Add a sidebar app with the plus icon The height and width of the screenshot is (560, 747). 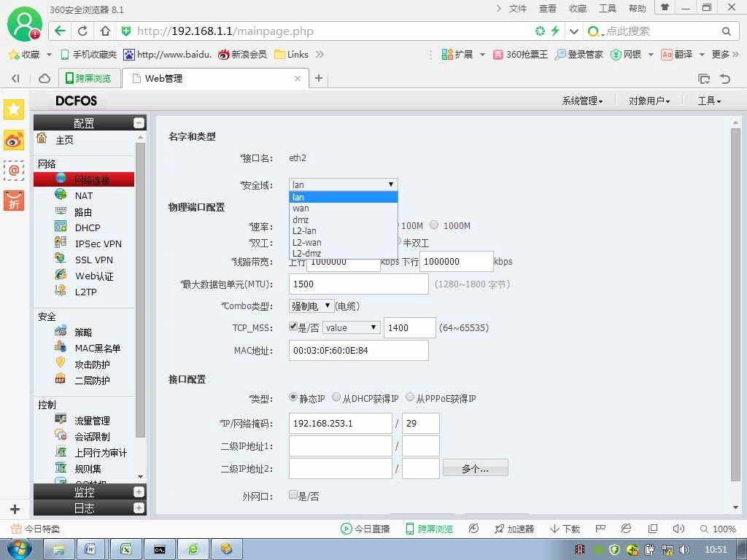pyautogui.click(x=15, y=509)
